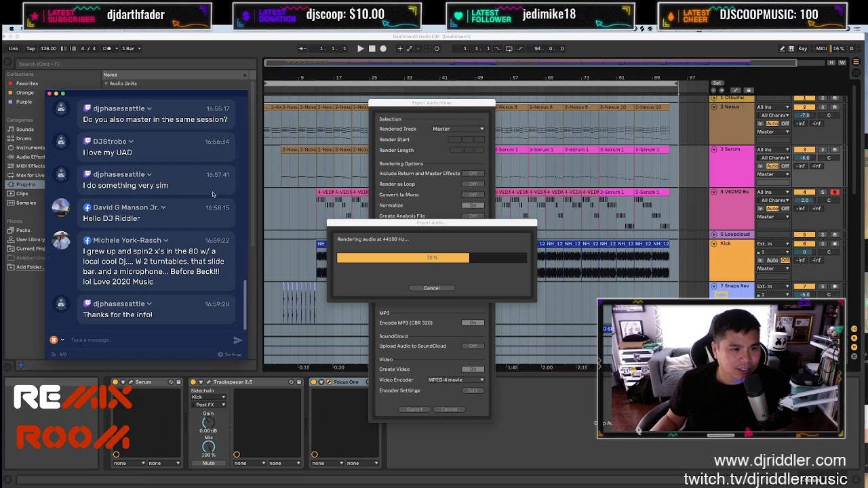Disarm the 4 VEDM2 track record button
Screen dimensions: 868x488
[x=835, y=192]
